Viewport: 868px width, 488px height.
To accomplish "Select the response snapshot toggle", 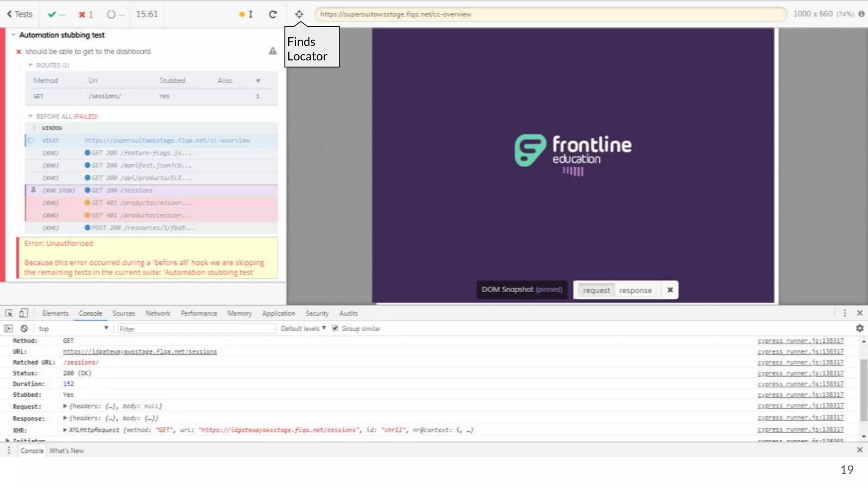I will coord(635,290).
